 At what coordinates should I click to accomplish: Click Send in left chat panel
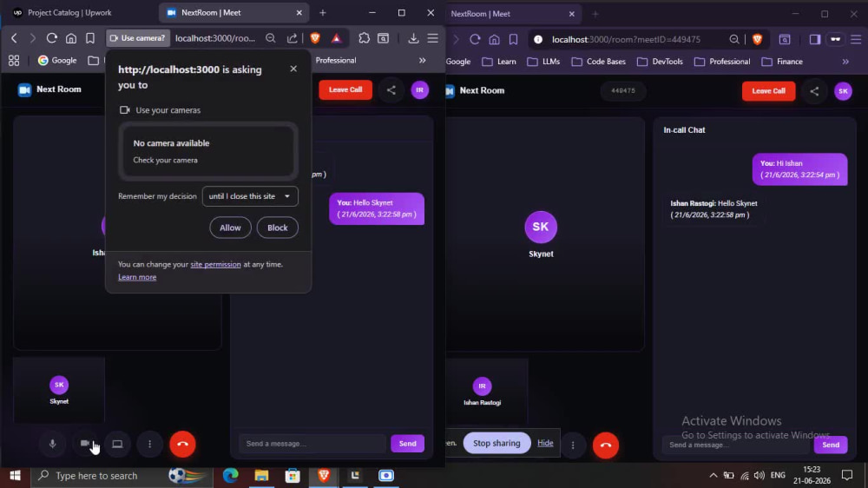click(407, 443)
